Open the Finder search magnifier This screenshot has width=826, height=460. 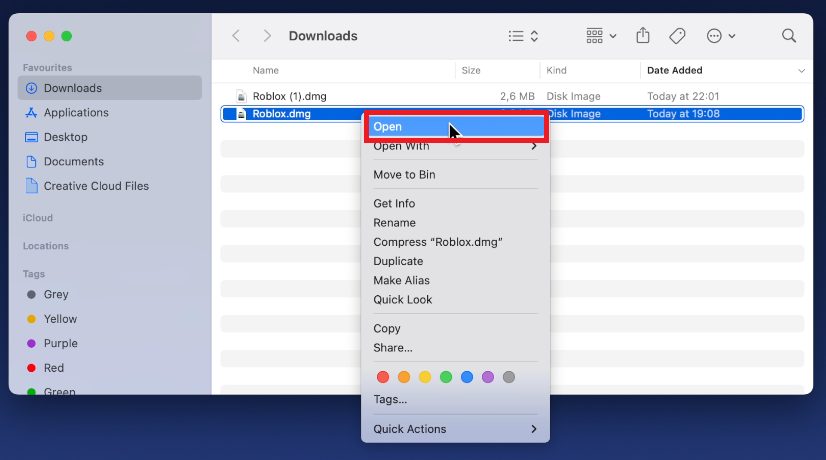click(x=789, y=36)
